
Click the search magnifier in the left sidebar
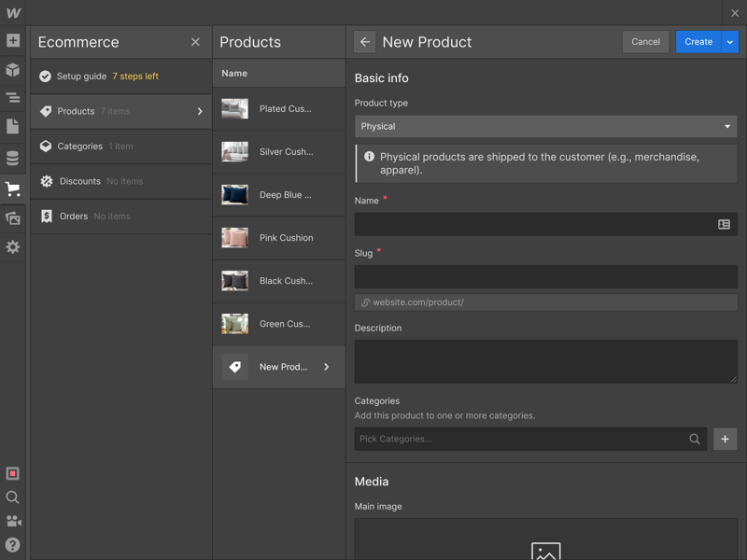13,497
